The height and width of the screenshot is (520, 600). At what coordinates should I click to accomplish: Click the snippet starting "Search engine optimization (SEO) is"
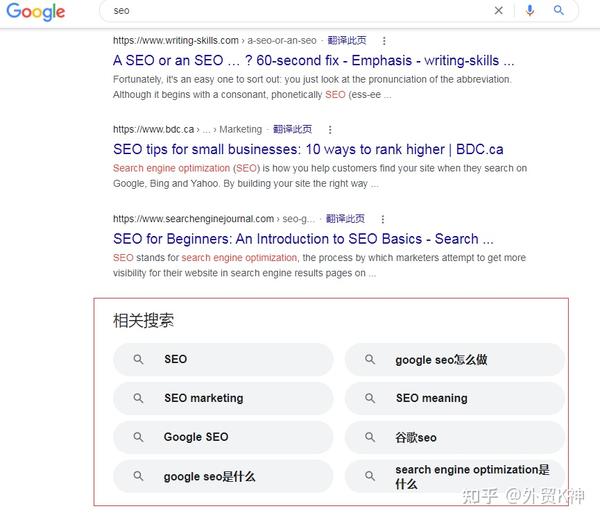coord(320,176)
